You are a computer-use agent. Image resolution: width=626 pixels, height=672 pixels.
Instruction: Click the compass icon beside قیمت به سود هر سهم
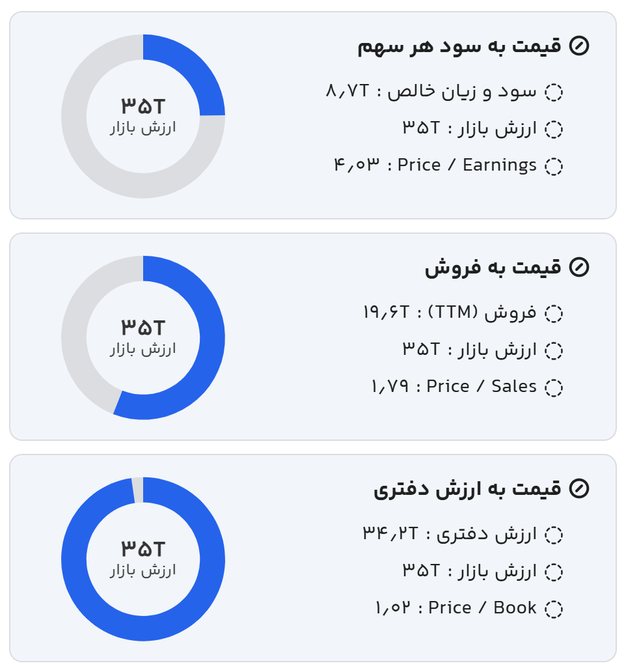pyautogui.click(x=578, y=46)
